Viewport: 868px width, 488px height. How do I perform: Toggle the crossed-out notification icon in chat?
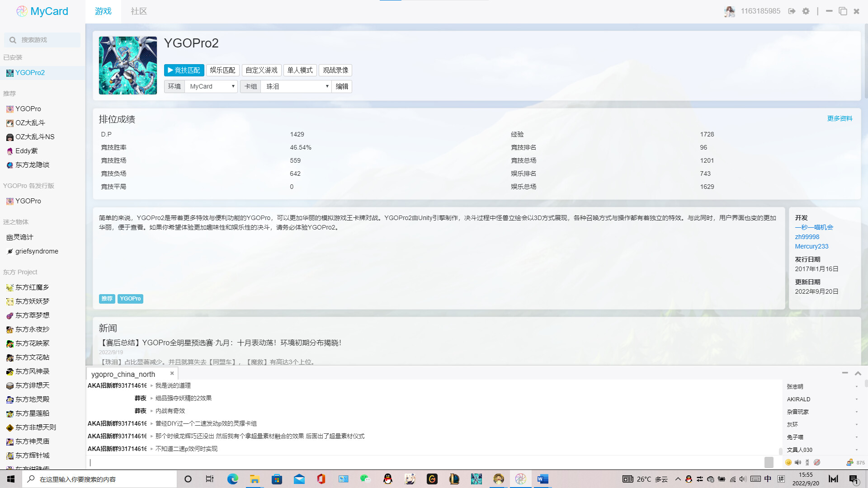pyautogui.click(x=817, y=462)
